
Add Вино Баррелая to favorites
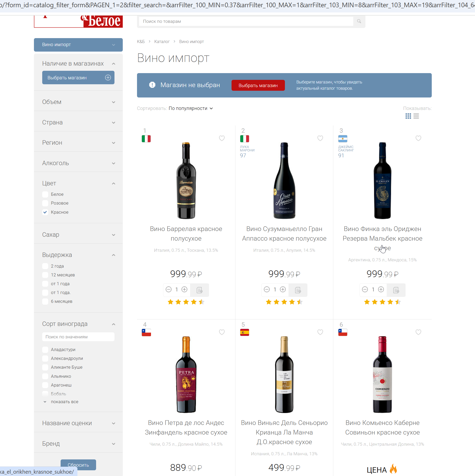pos(222,138)
